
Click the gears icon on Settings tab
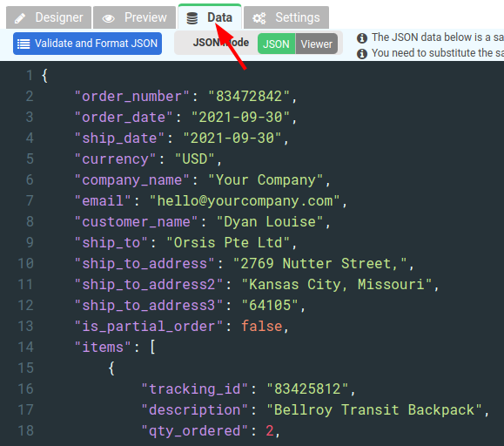click(x=259, y=18)
